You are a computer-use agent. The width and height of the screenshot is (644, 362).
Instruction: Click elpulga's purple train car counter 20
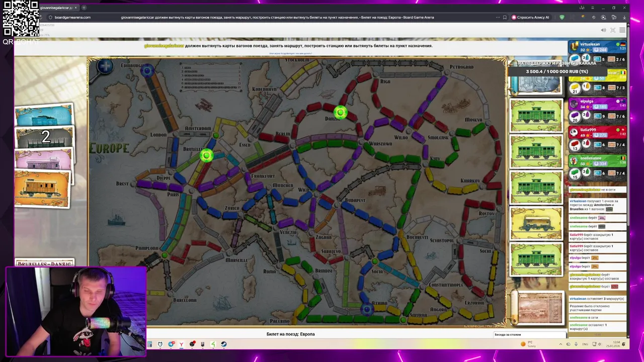pos(575,116)
